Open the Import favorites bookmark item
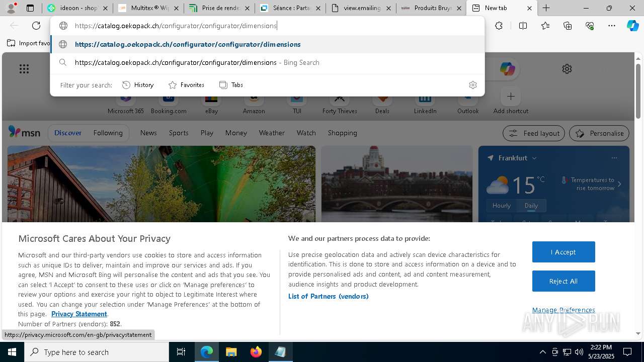Viewport: 644px width, 362px height. click(29, 43)
